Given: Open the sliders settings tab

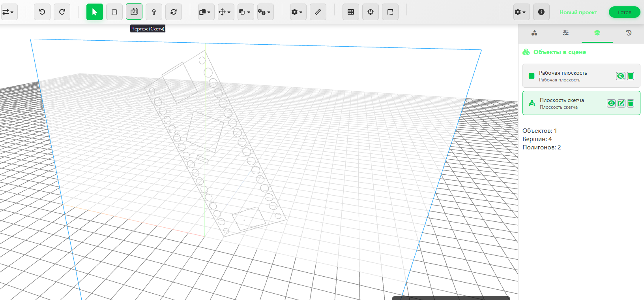Looking at the screenshot, I should (565, 33).
